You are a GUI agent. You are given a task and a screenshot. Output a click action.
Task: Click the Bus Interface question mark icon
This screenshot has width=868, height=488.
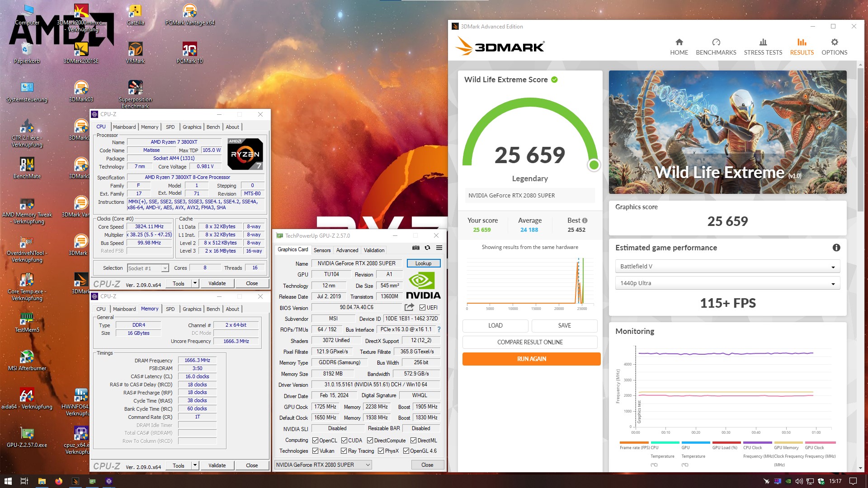point(439,329)
